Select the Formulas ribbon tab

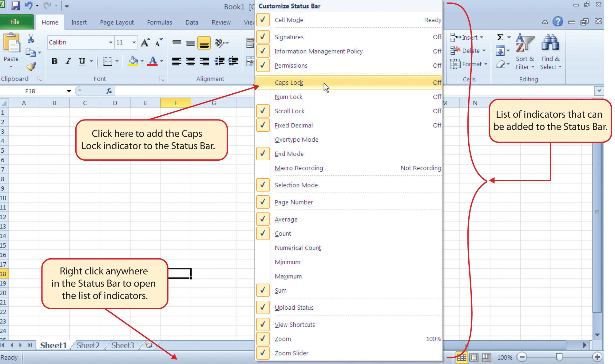[159, 22]
